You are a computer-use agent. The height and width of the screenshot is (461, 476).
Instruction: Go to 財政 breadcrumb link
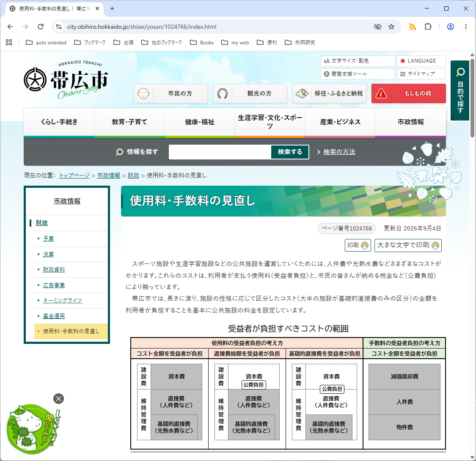133,176
